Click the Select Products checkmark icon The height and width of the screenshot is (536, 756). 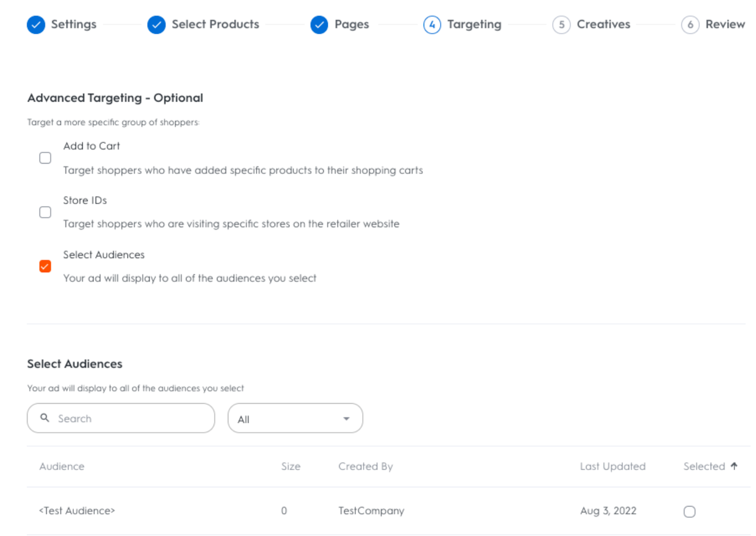[x=157, y=25]
